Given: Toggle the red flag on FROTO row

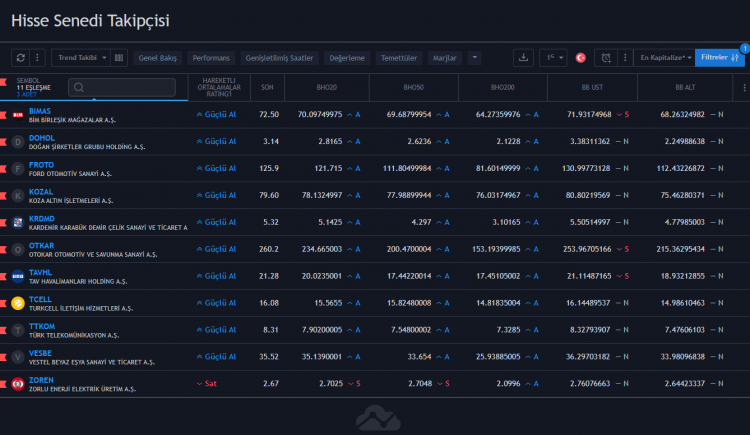Looking at the screenshot, I should [3, 169].
